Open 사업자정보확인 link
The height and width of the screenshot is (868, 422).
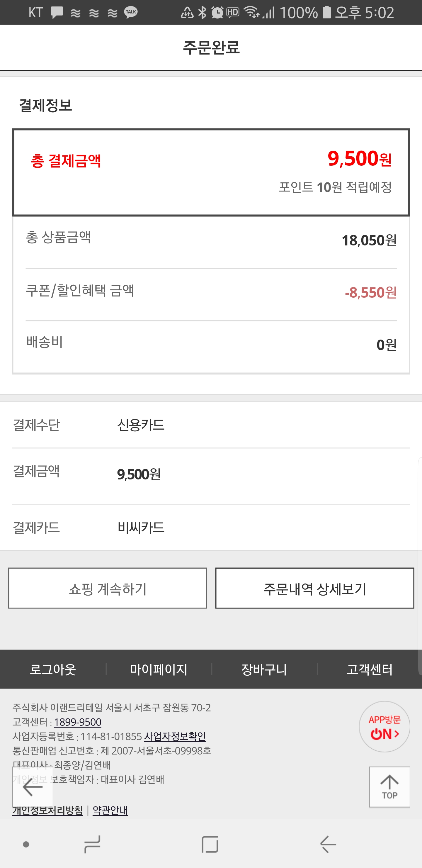pos(175,737)
